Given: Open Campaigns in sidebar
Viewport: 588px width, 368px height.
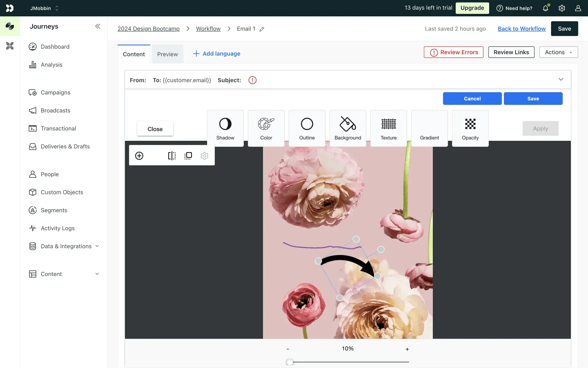Looking at the screenshot, I should point(55,93).
